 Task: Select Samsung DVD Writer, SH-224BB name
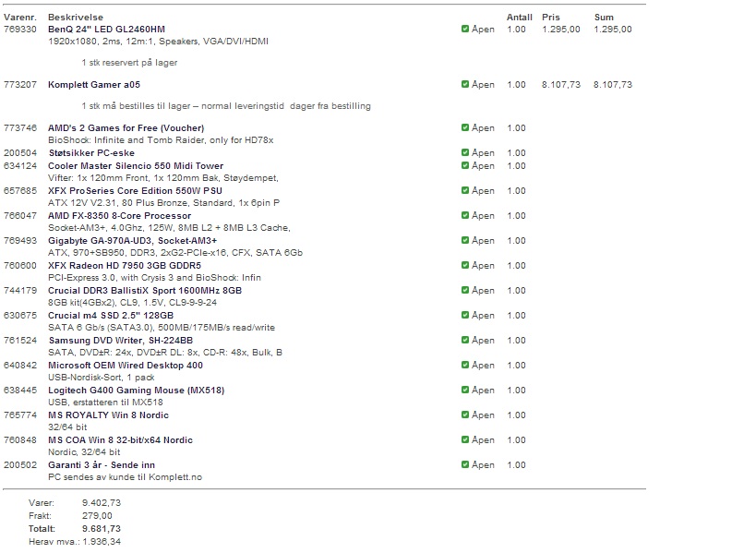point(121,341)
